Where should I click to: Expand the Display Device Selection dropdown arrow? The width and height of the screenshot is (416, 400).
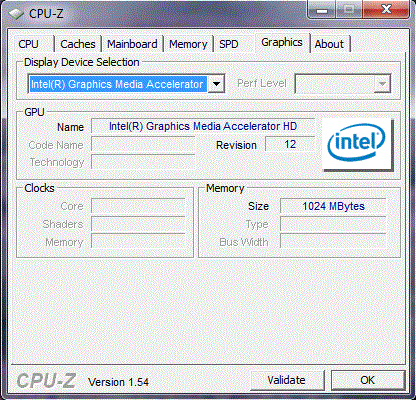(x=216, y=84)
